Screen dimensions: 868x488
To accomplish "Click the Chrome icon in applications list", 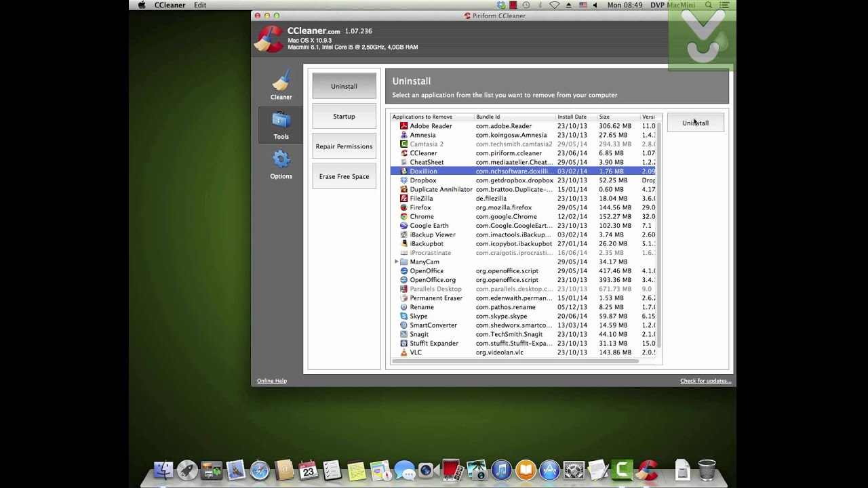I will [x=403, y=217].
